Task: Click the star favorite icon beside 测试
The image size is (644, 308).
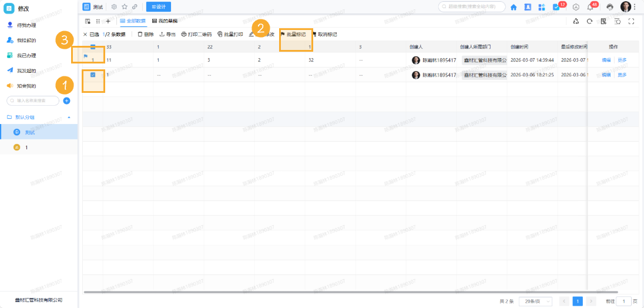Action: point(124,7)
